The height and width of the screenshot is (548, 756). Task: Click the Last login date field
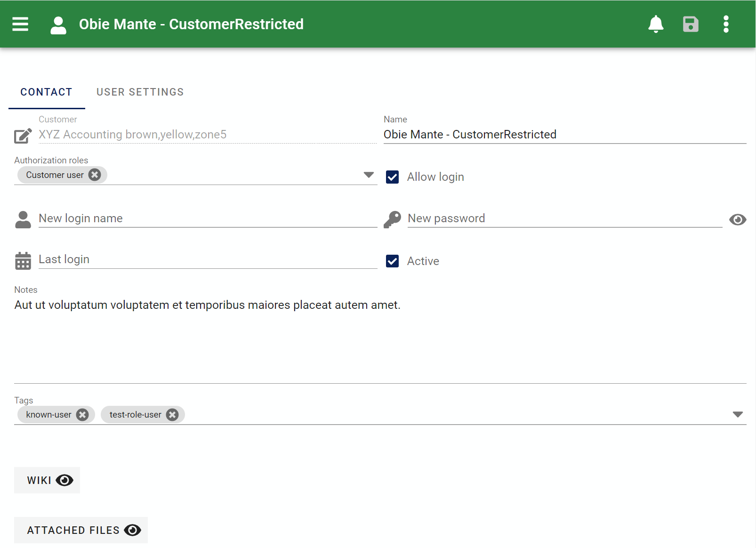(x=208, y=259)
